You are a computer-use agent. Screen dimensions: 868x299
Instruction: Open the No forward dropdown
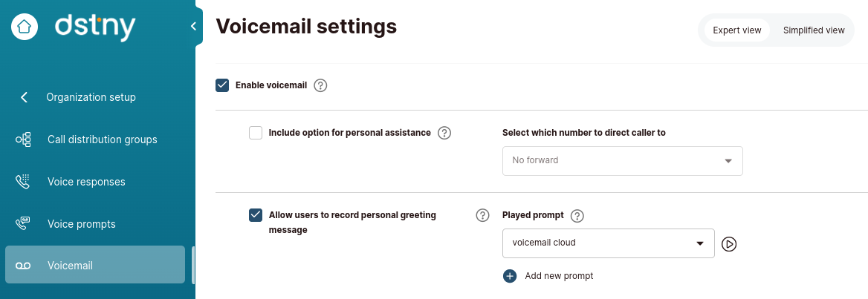coord(622,161)
